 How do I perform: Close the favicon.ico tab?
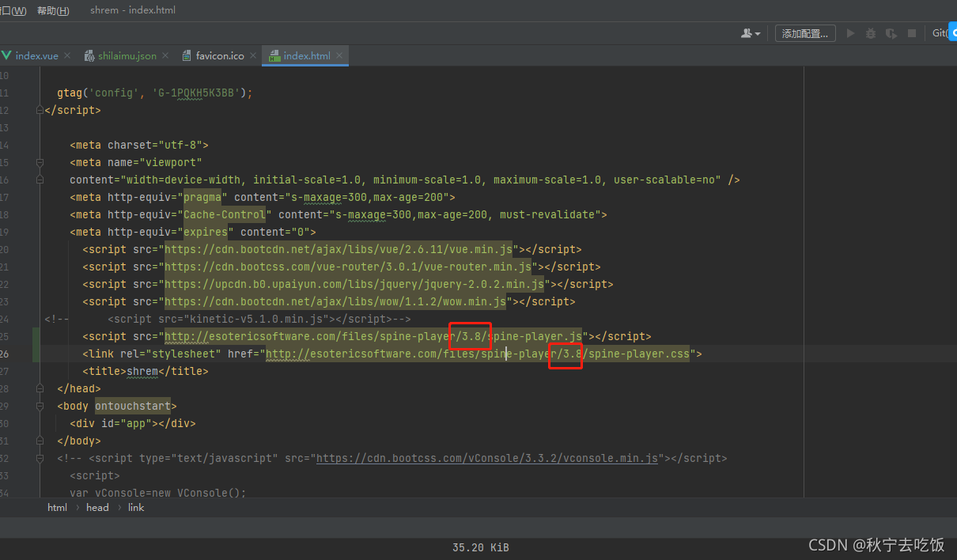253,56
